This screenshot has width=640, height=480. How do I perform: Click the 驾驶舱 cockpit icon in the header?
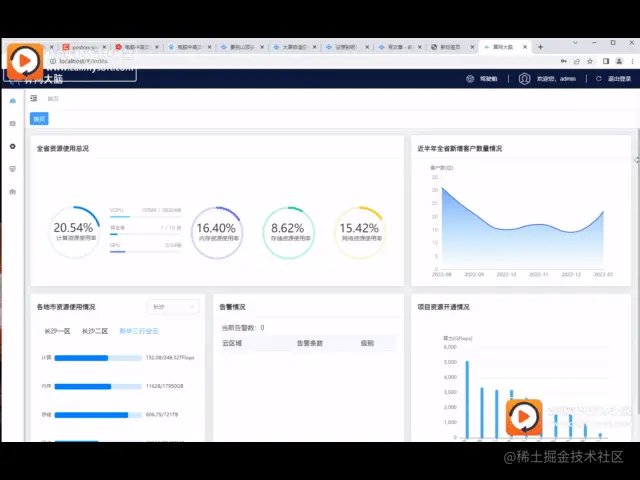[470, 79]
